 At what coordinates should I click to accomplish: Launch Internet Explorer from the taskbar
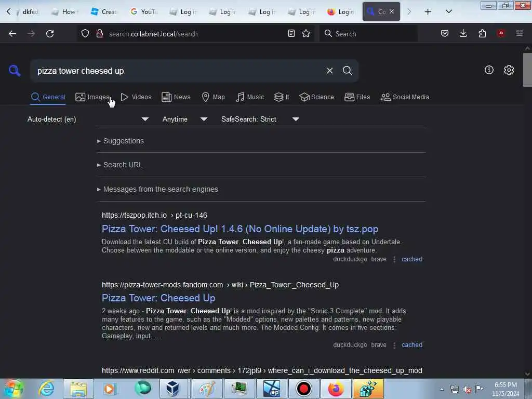pyautogui.click(x=46, y=389)
